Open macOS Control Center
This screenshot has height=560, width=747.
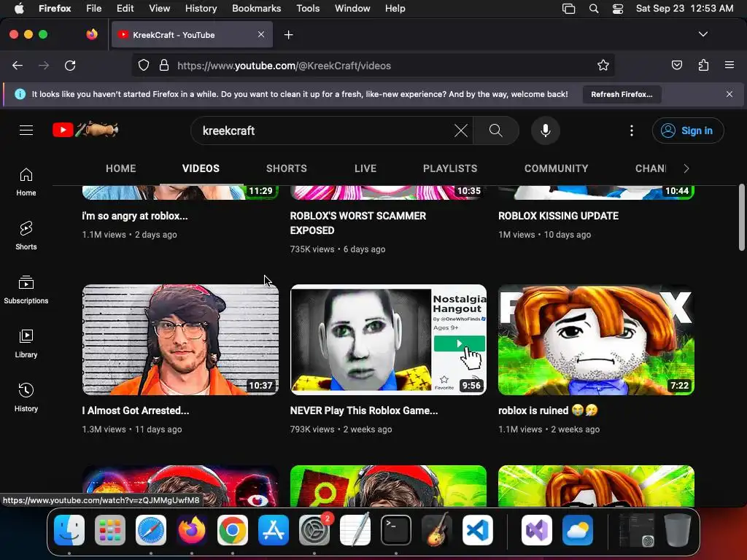coord(618,9)
